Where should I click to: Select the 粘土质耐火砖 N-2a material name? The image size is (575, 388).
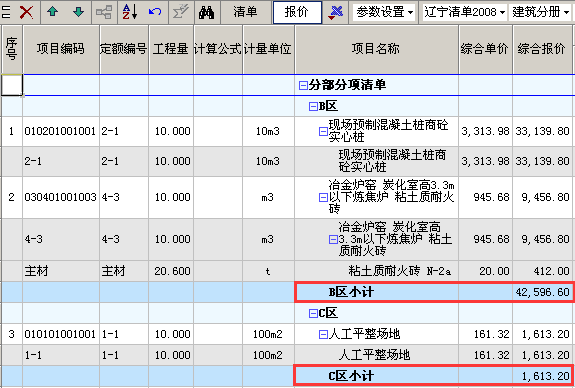click(400, 271)
